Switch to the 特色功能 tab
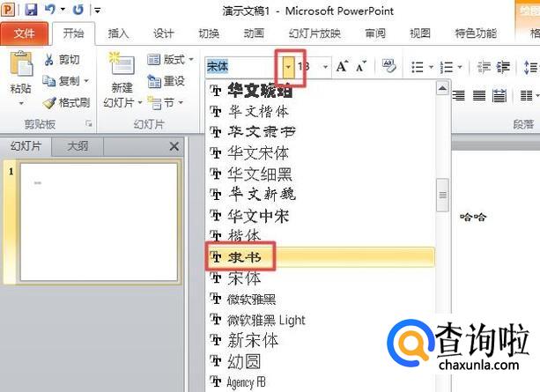The width and height of the screenshot is (540, 392). point(476,33)
